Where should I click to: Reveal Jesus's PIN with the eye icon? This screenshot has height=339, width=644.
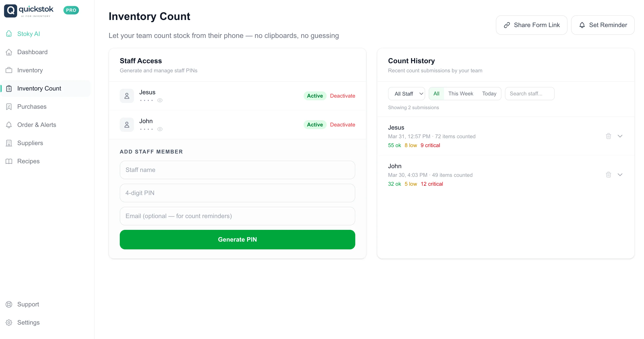pyautogui.click(x=160, y=100)
